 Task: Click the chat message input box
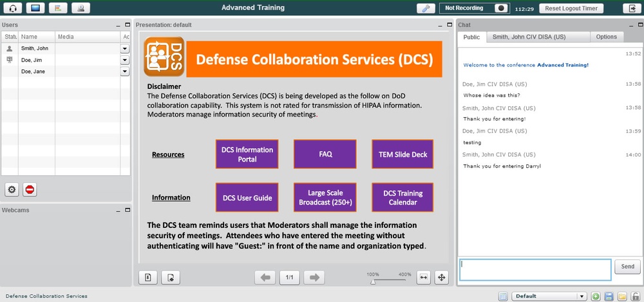click(535, 270)
